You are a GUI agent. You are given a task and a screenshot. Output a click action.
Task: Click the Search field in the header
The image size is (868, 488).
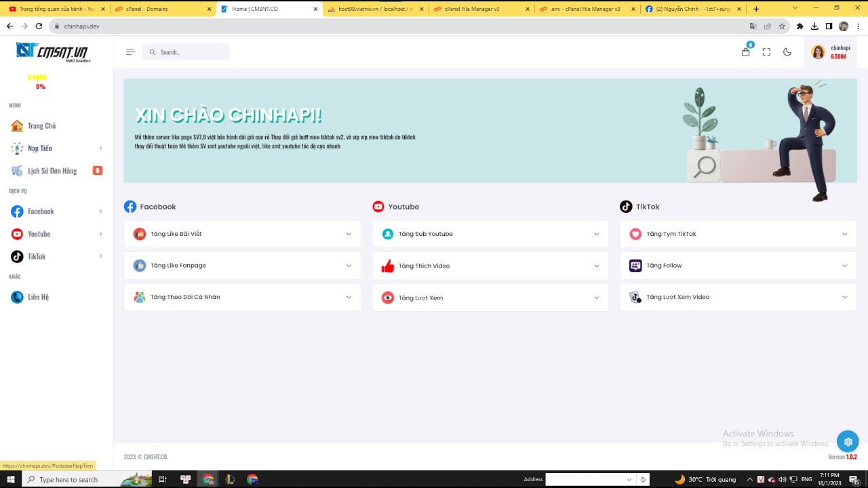coord(186,52)
